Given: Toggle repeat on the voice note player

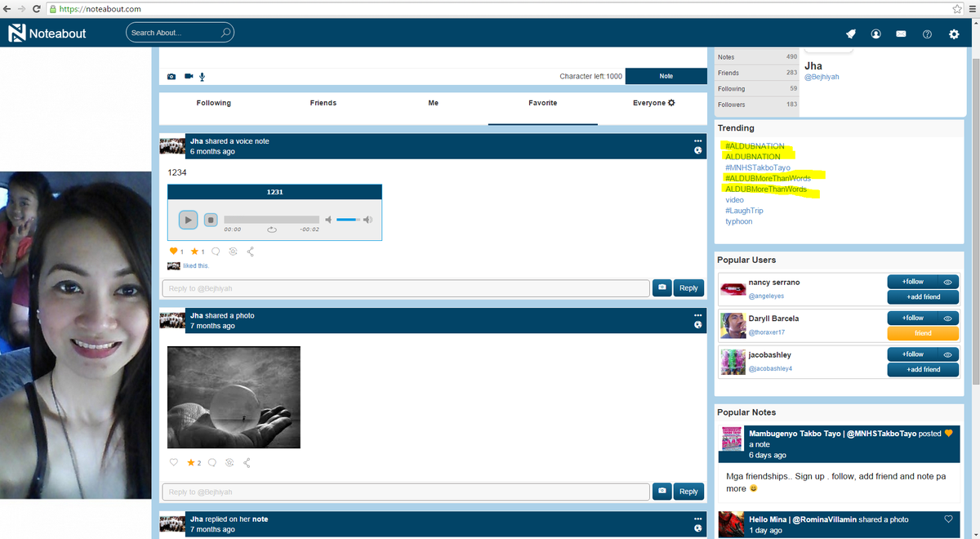Looking at the screenshot, I should [x=273, y=229].
